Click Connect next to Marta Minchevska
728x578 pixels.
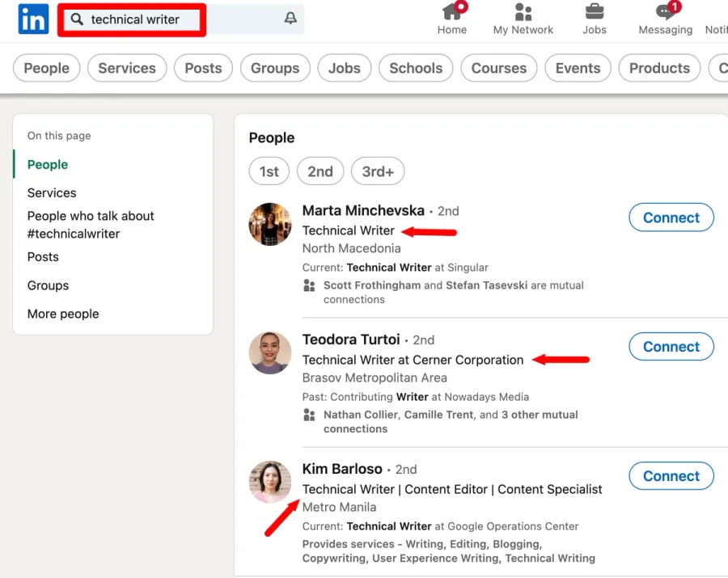coord(671,217)
